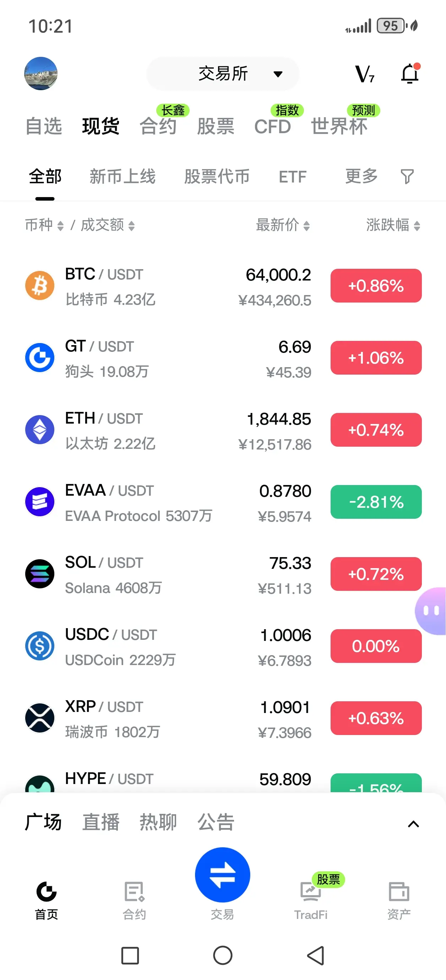Open the notification bell
This screenshot has width=446, height=980.
click(x=410, y=73)
